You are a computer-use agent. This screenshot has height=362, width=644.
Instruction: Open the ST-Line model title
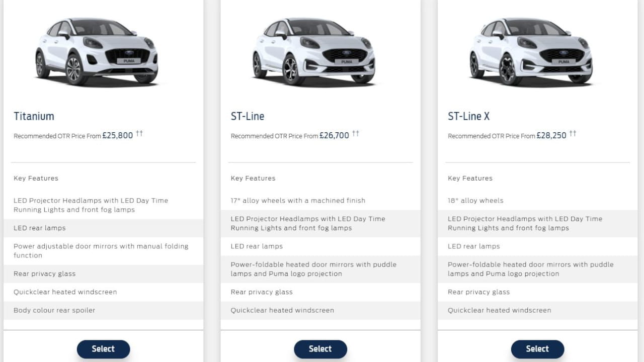pyautogui.click(x=248, y=116)
